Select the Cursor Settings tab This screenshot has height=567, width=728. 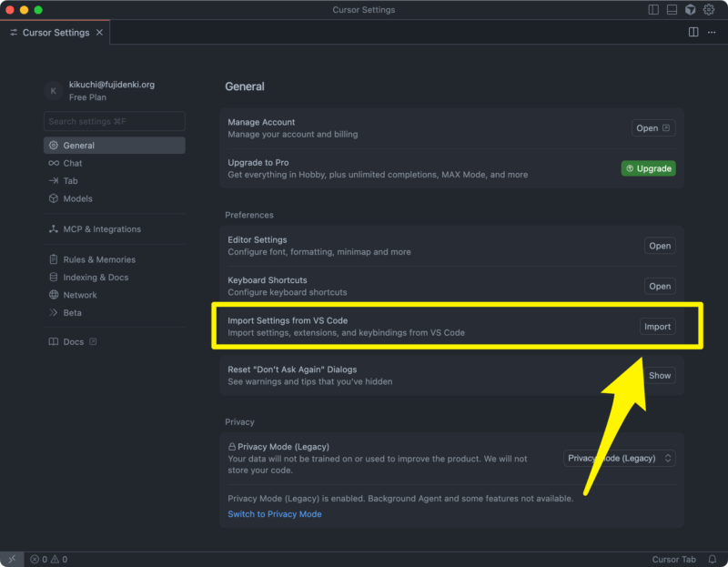55,33
